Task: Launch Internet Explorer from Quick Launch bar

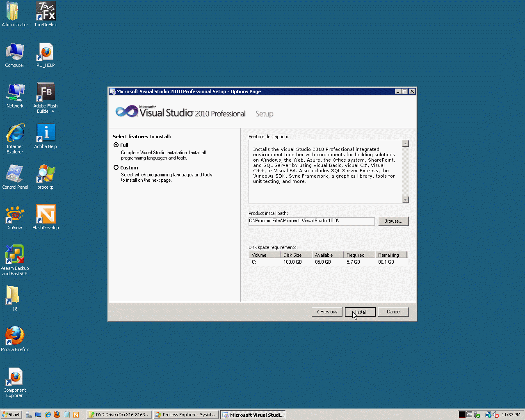Action: pos(48,415)
